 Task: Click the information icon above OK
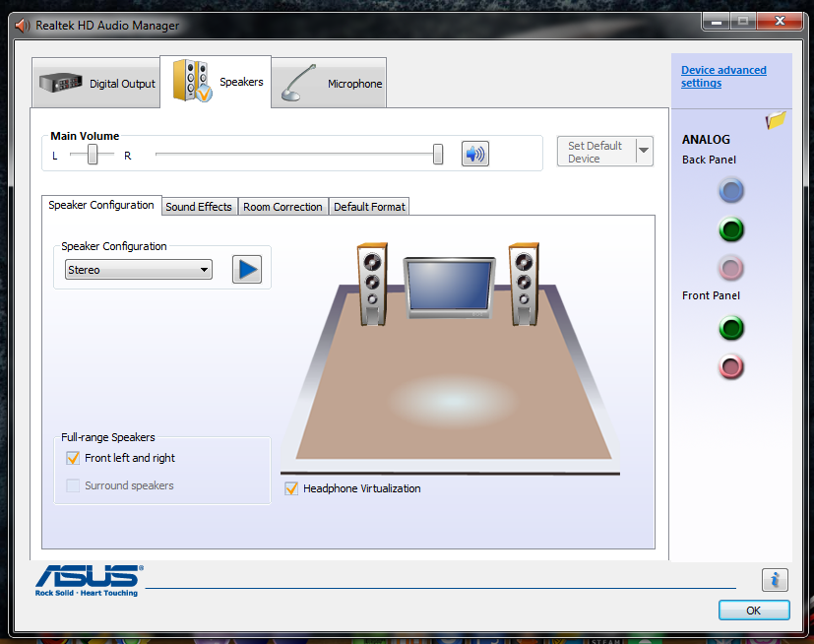pos(775,580)
